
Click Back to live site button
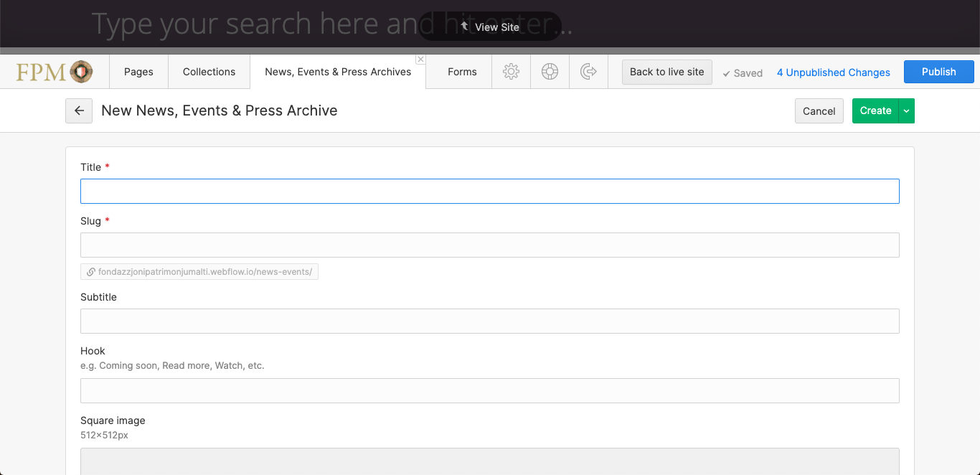(667, 72)
